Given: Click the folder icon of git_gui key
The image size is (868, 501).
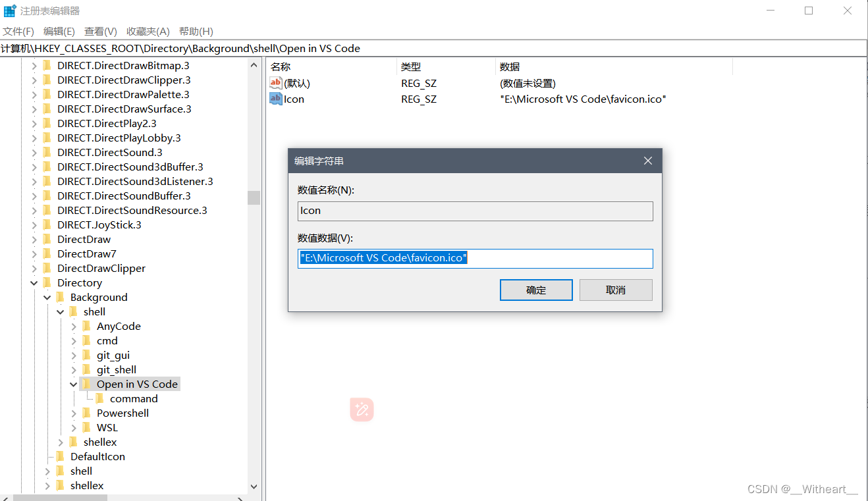Looking at the screenshot, I should (x=86, y=355).
